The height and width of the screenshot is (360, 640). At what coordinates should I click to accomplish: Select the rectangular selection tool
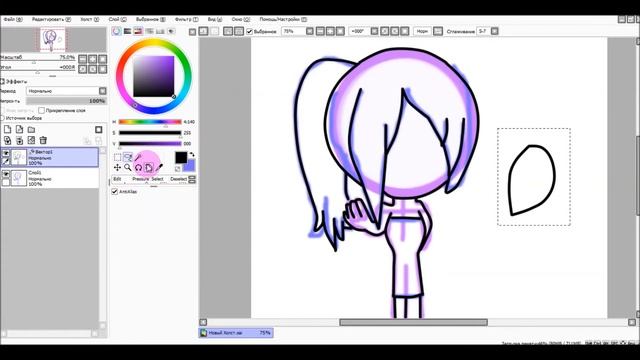point(118,157)
